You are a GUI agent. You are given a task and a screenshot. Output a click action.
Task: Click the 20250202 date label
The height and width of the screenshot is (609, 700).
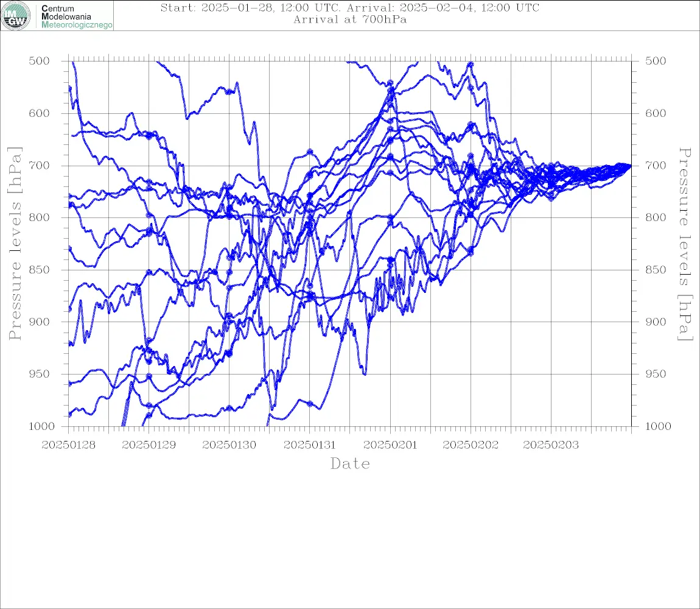pos(471,445)
